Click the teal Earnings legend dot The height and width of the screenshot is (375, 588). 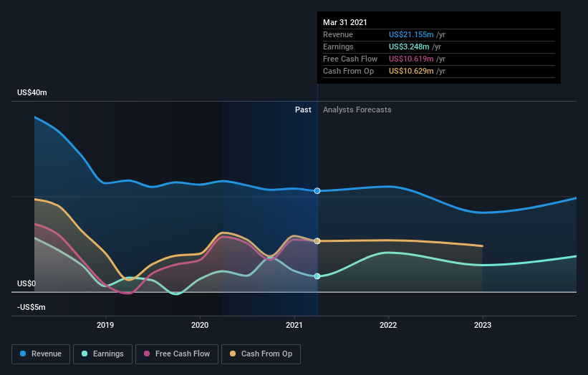(85, 354)
